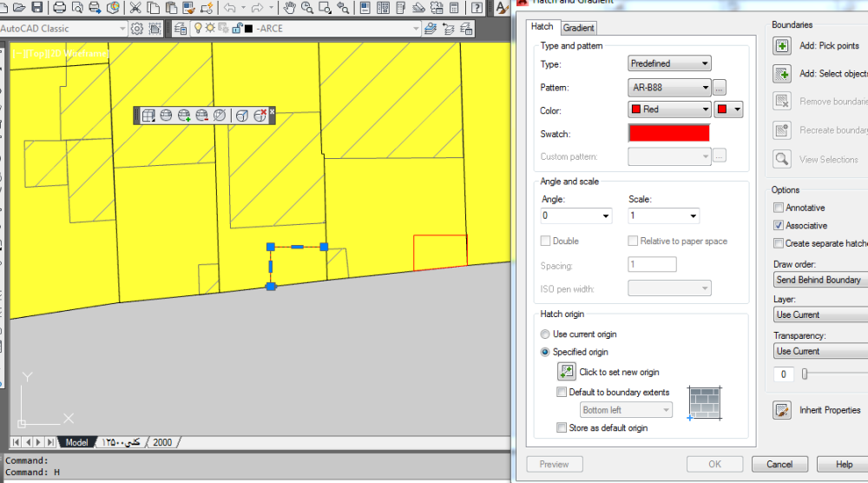Viewport: 868px width, 483px height.
Task: Click the red Swatch preview
Action: (x=668, y=134)
